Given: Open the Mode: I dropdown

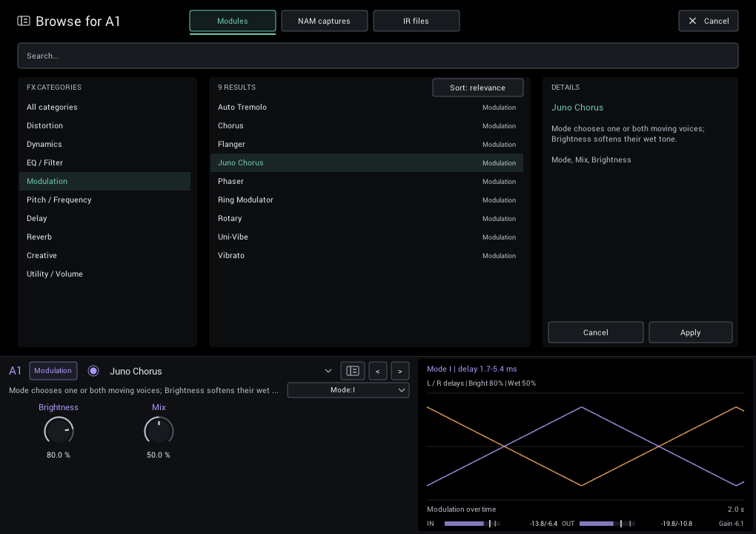Looking at the screenshot, I should pyautogui.click(x=348, y=390).
